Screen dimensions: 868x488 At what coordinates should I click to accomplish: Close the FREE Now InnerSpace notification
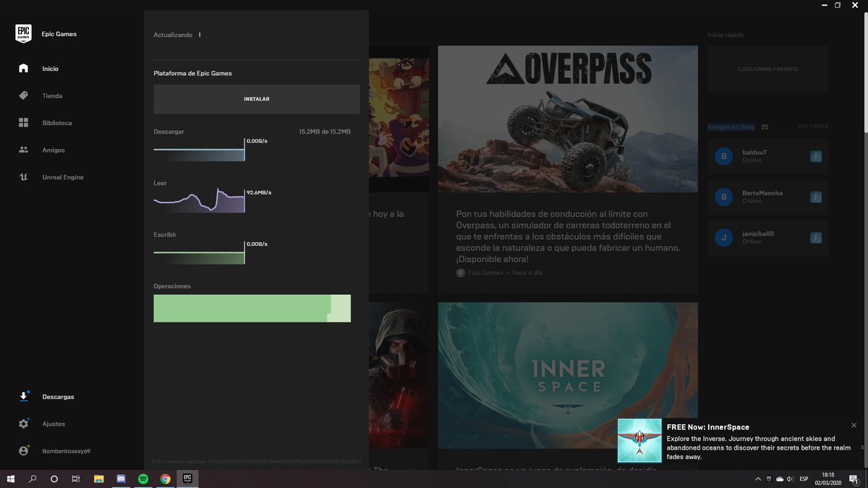[x=854, y=425]
